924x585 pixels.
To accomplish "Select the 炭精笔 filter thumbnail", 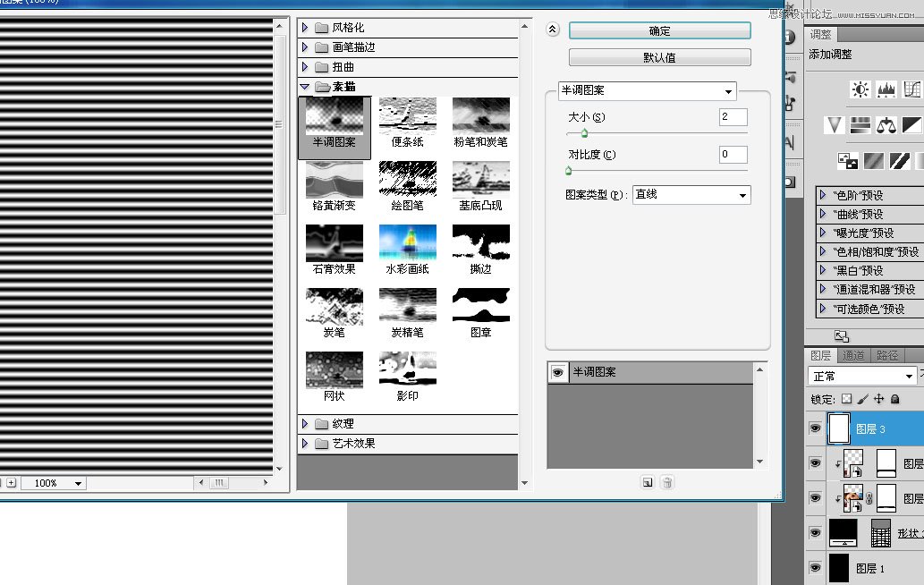I will click(408, 314).
